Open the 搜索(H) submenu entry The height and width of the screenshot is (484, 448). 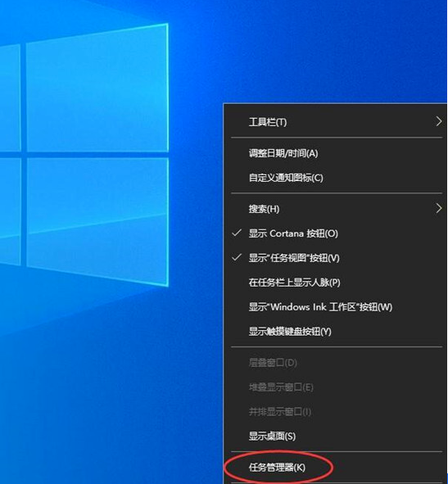336,209
